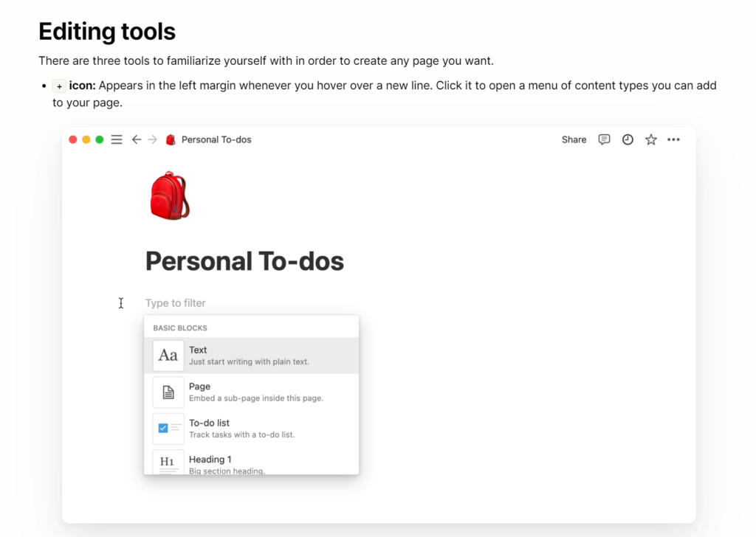Open the hamburger sidebar menu icon
The height and width of the screenshot is (537, 756).
tap(117, 139)
